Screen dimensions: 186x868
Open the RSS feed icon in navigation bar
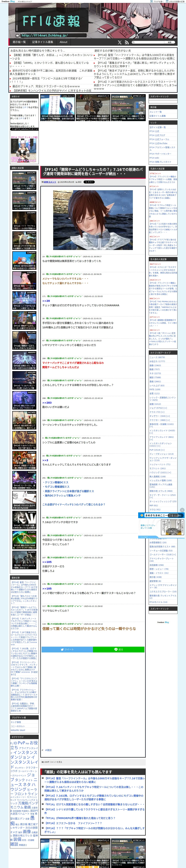coord(126,42)
